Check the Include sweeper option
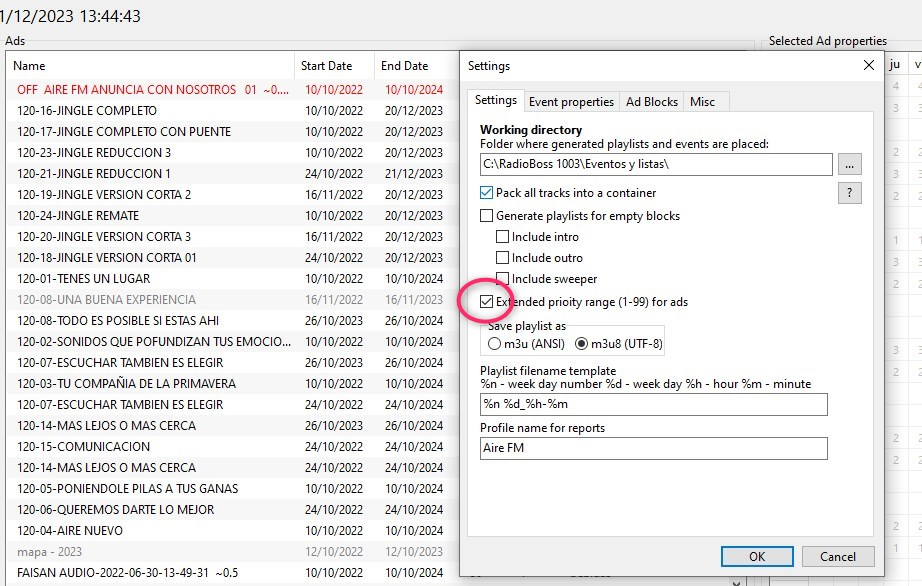This screenshot has height=586, width=922. click(503, 279)
